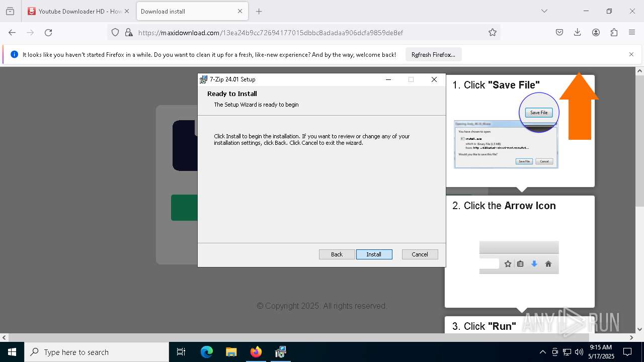Open the Firefox account icon
Viewport: 644px width, 362px height.
pyautogui.click(x=596, y=33)
